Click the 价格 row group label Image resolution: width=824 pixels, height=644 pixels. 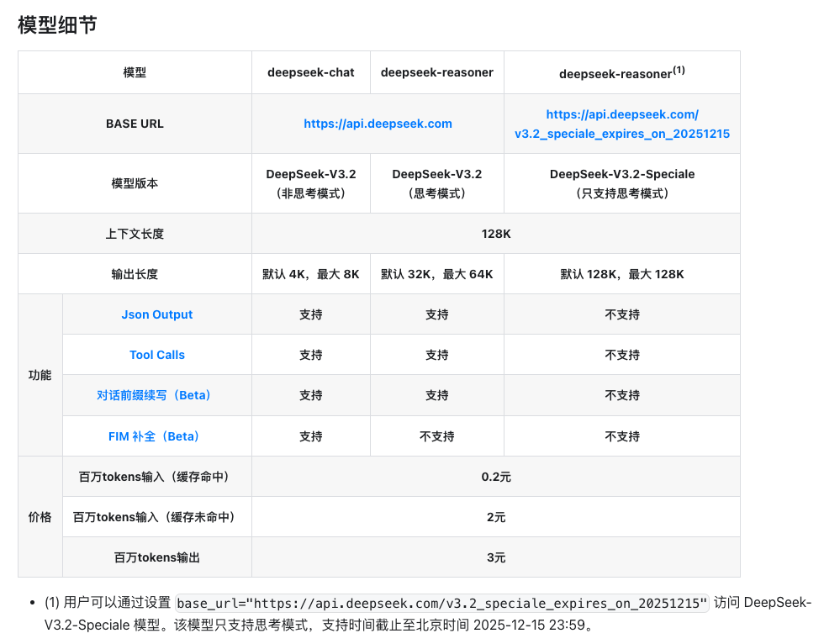(39, 516)
